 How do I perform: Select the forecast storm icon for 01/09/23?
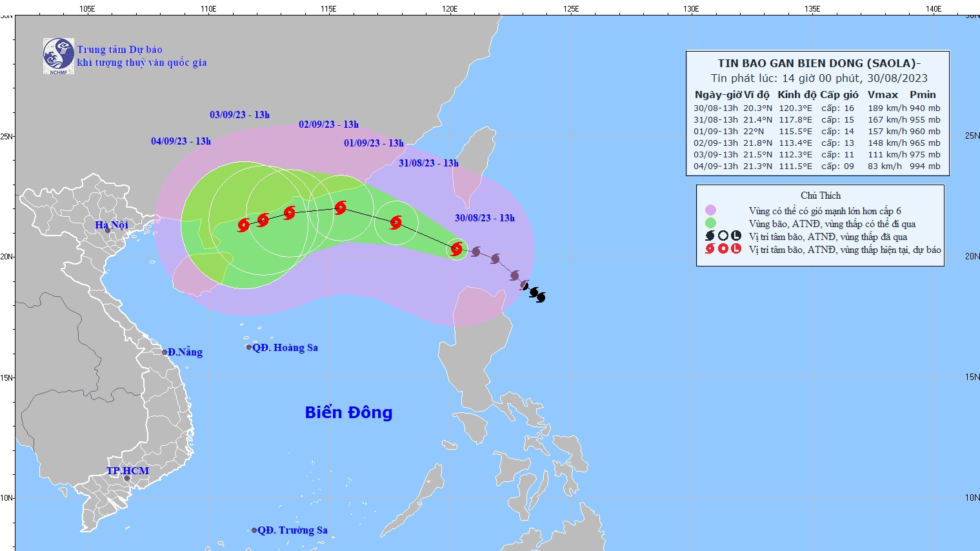[341, 208]
